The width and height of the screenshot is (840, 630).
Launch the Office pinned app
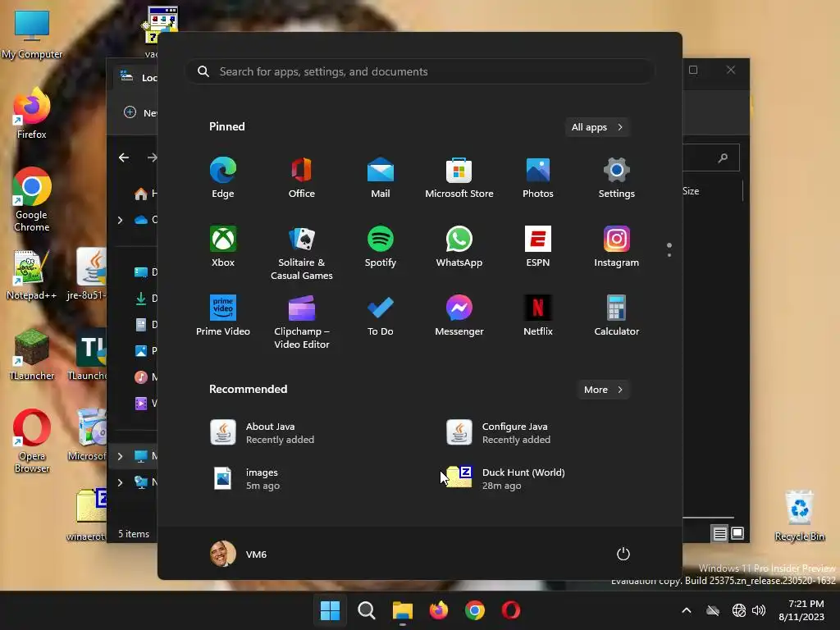point(302,178)
